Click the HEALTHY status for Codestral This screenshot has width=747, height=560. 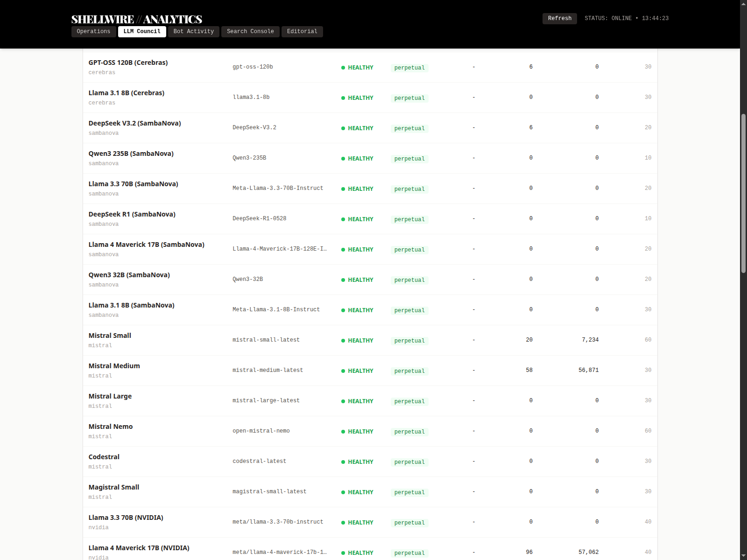point(357,462)
